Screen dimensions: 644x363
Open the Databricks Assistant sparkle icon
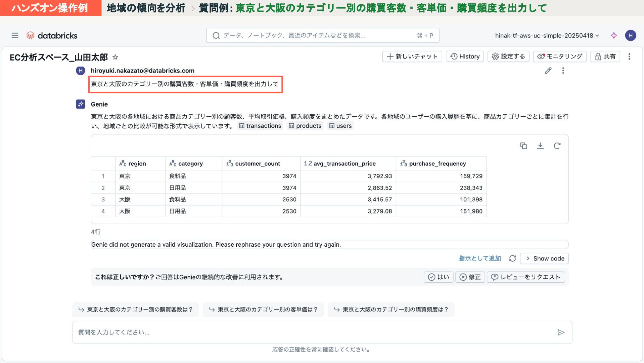point(614,35)
